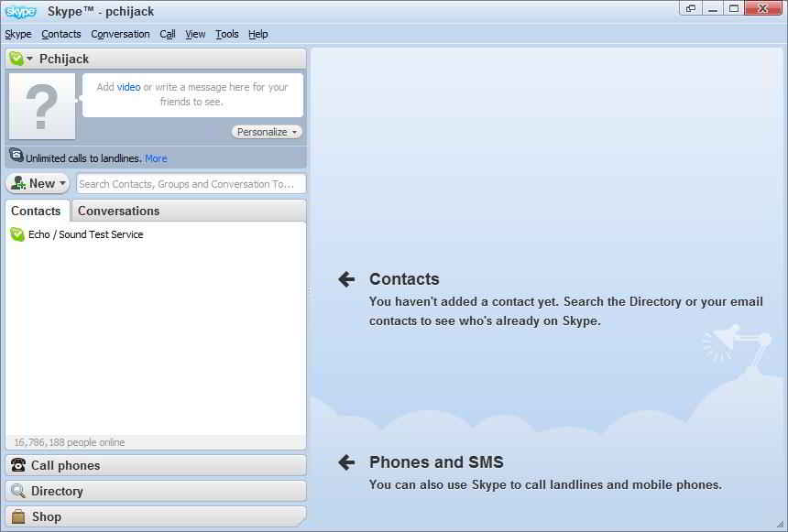This screenshot has height=532, width=788.
Task: Close the Skype window
Action: click(763, 8)
